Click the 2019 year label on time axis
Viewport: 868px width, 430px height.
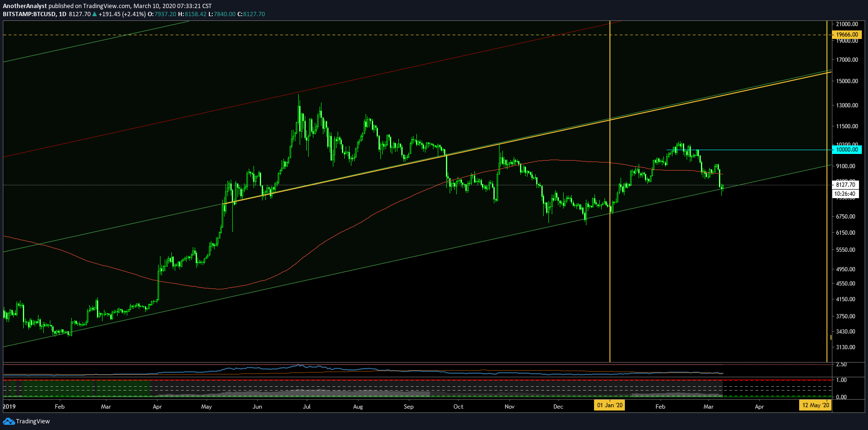click(9, 407)
